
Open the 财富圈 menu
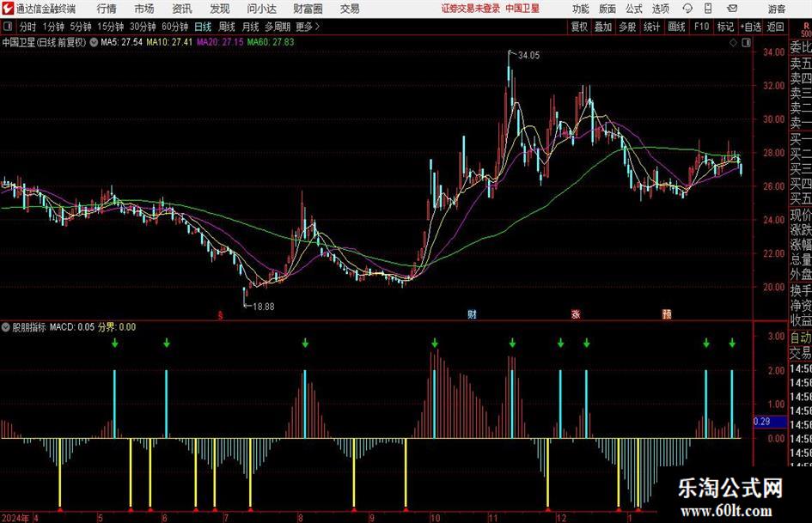(308, 9)
